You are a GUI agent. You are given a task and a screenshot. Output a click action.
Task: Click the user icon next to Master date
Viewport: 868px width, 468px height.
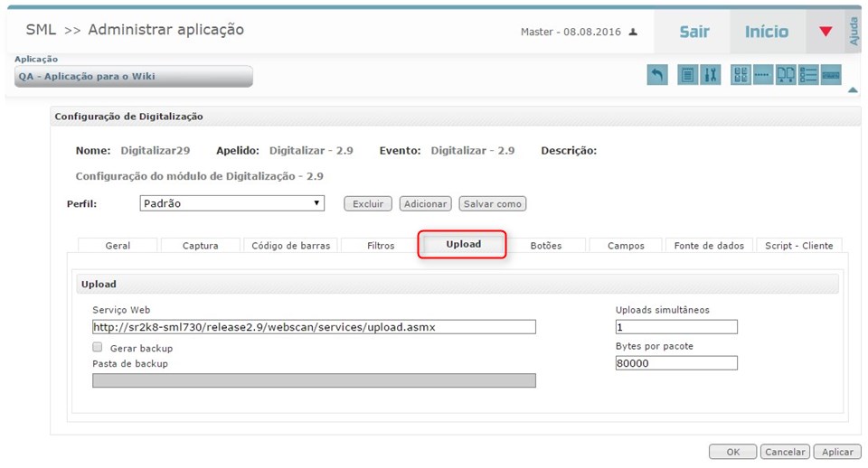coord(633,32)
